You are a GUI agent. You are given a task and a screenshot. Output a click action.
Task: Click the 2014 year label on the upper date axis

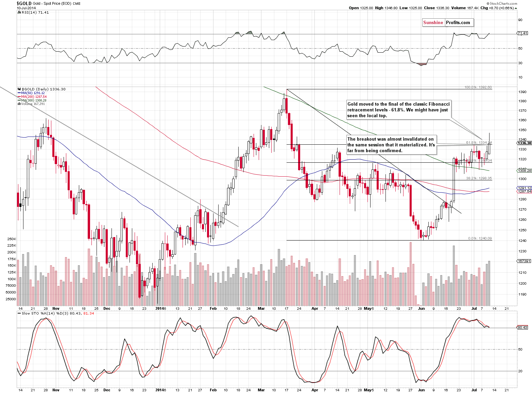(x=159, y=309)
